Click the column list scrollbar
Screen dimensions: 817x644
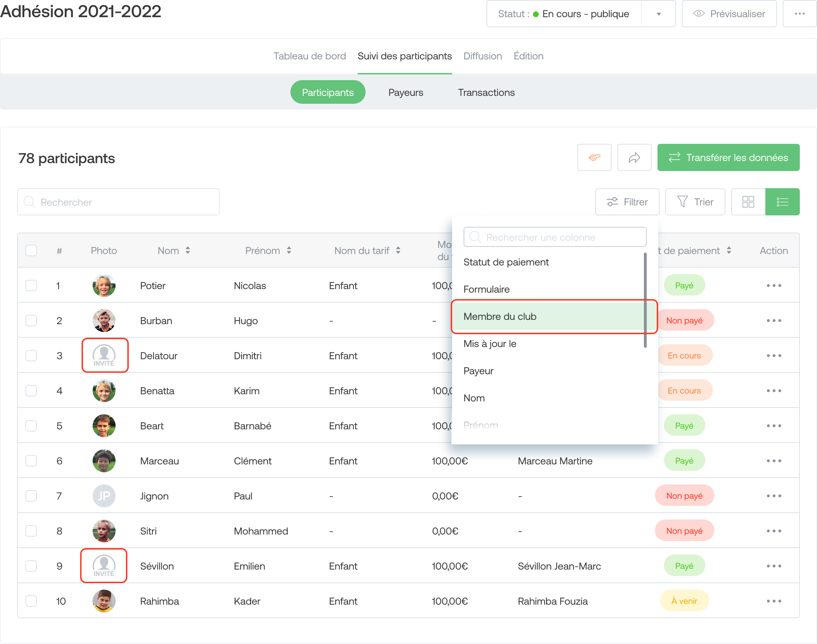645,300
